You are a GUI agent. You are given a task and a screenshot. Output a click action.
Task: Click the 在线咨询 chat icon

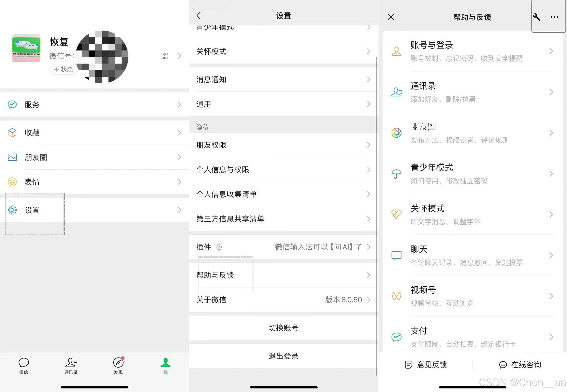coord(503,365)
